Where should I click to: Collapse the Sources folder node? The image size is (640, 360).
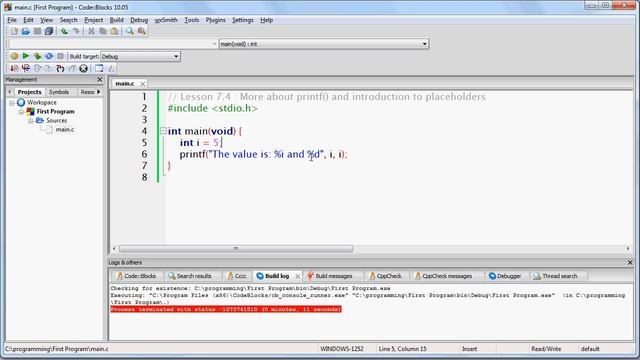tap(31, 121)
